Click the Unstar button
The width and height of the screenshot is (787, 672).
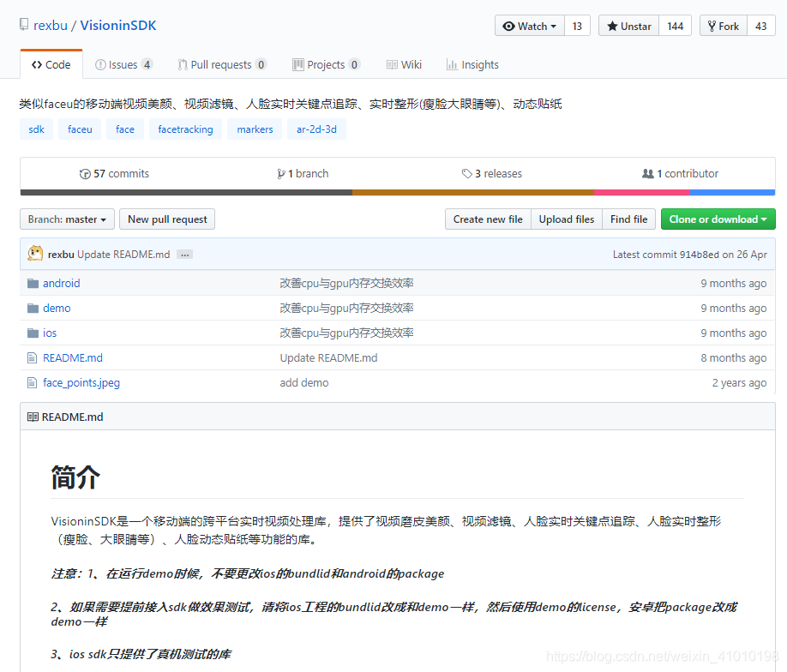pos(629,26)
